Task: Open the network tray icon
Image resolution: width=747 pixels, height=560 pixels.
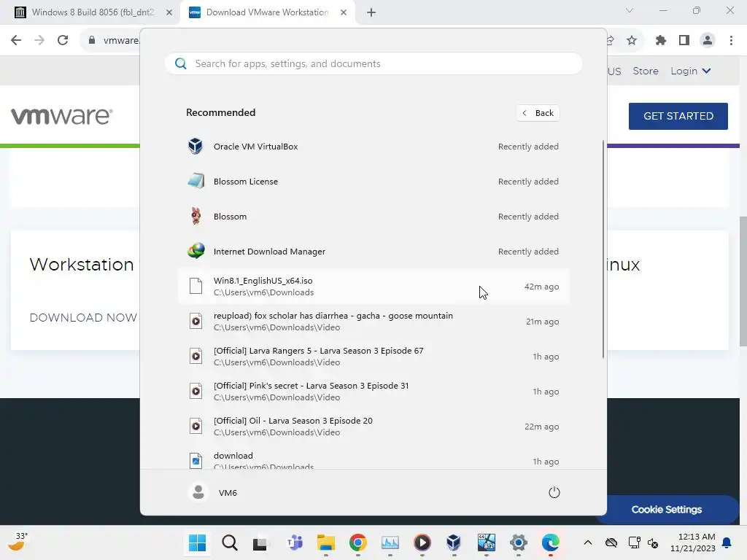Action: [634, 542]
